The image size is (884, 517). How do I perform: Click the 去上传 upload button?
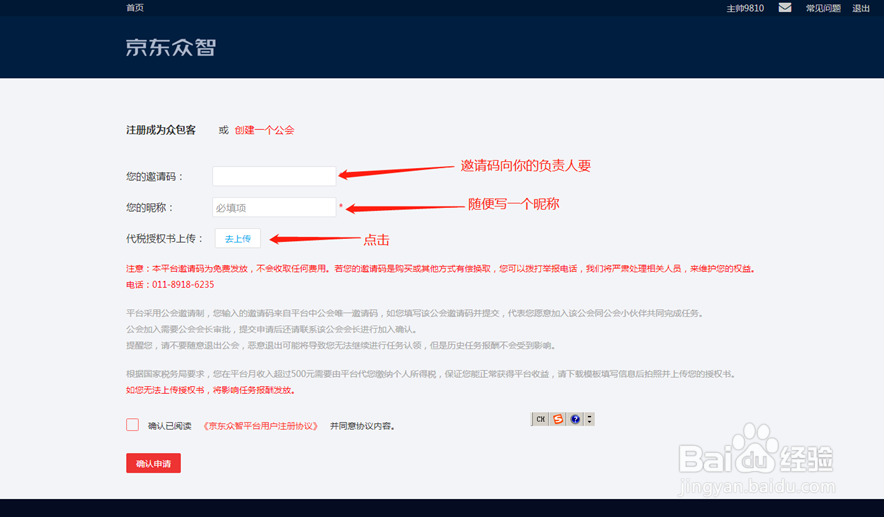238,238
